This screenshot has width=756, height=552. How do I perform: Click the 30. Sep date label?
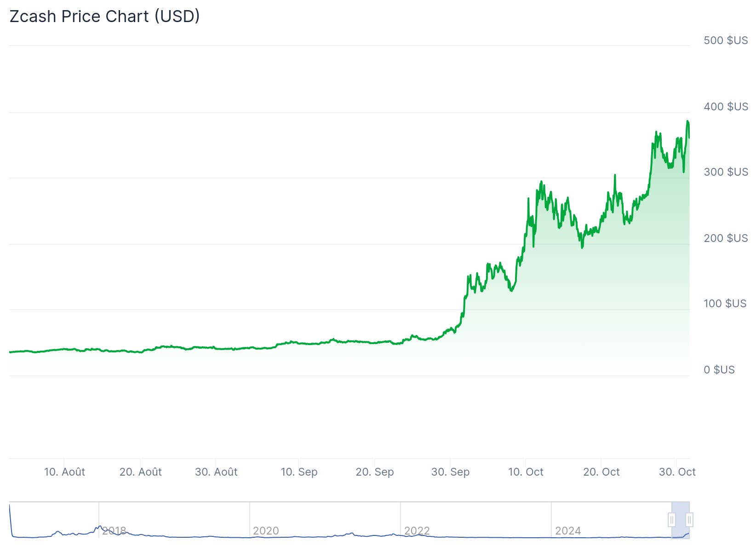(x=450, y=472)
